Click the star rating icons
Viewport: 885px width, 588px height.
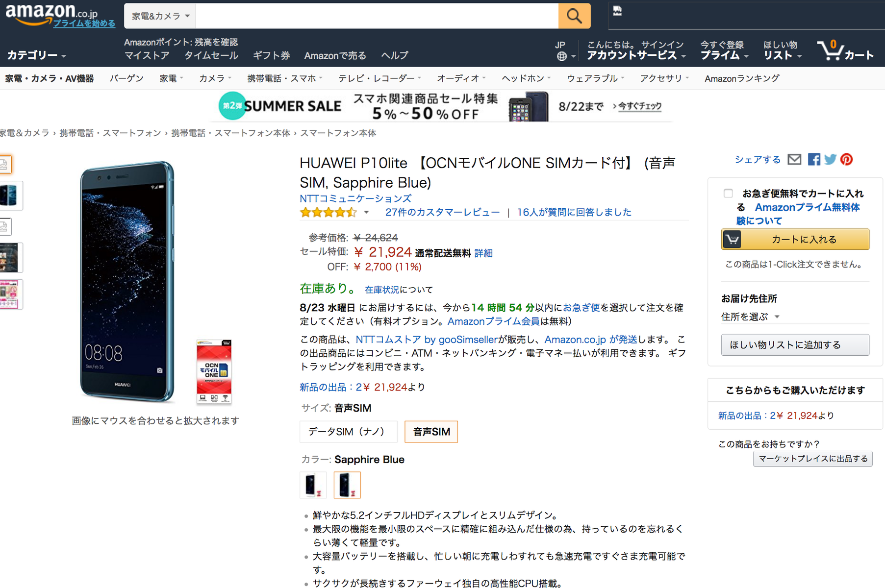[329, 212]
